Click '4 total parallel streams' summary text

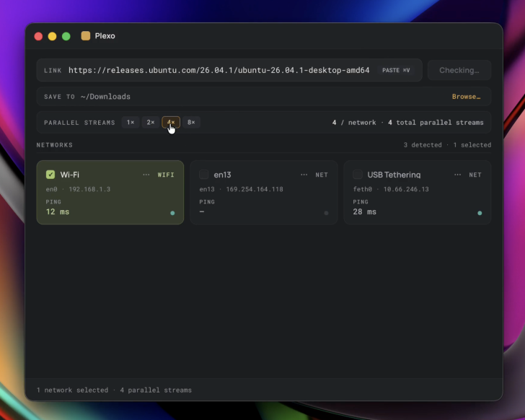click(x=436, y=123)
